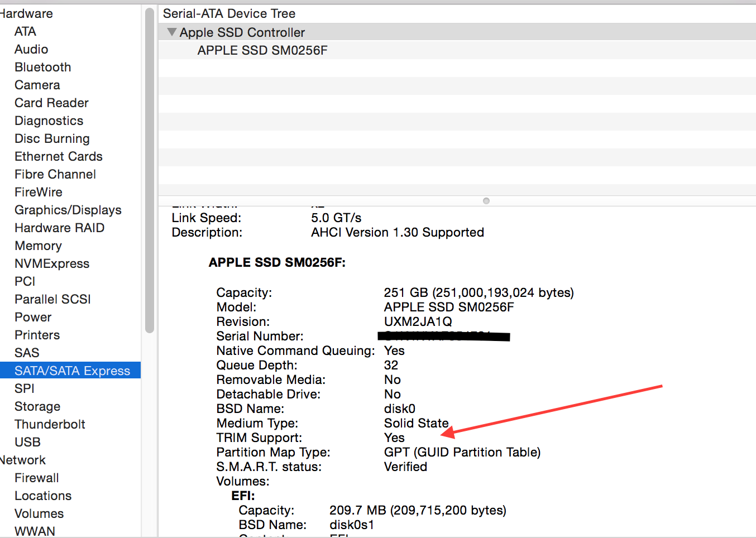Click the Native Command Queuing Yes value
This screenshot has height=538, width=756.
[x=394, y=350]
